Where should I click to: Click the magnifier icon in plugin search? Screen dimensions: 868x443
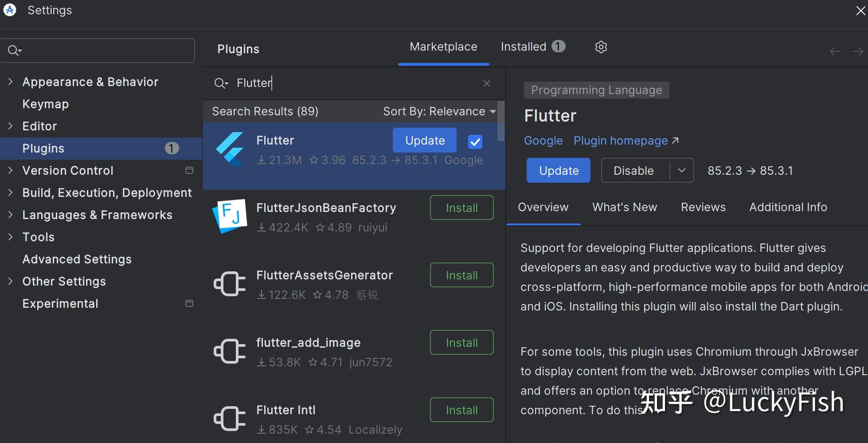coord(220,83)
